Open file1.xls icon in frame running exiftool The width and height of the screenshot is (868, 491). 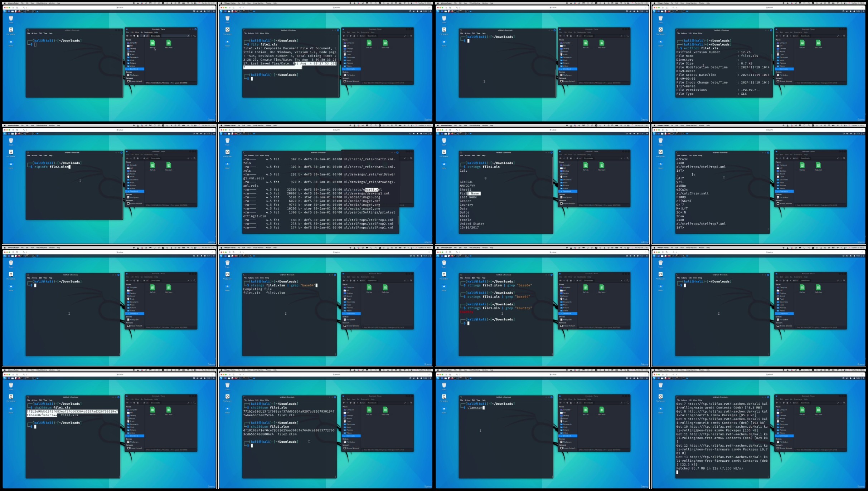[x=802, y=43]
